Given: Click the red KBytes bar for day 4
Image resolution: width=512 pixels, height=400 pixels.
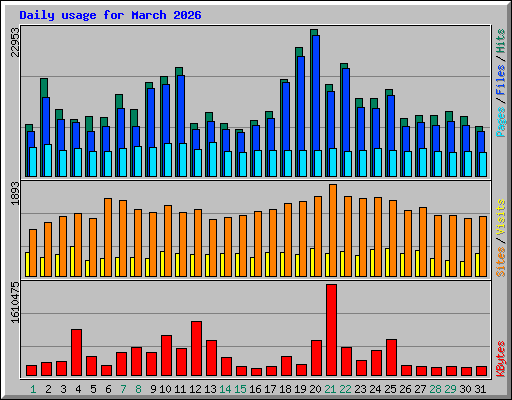Looking at the screenshot, I should [76, 353].
